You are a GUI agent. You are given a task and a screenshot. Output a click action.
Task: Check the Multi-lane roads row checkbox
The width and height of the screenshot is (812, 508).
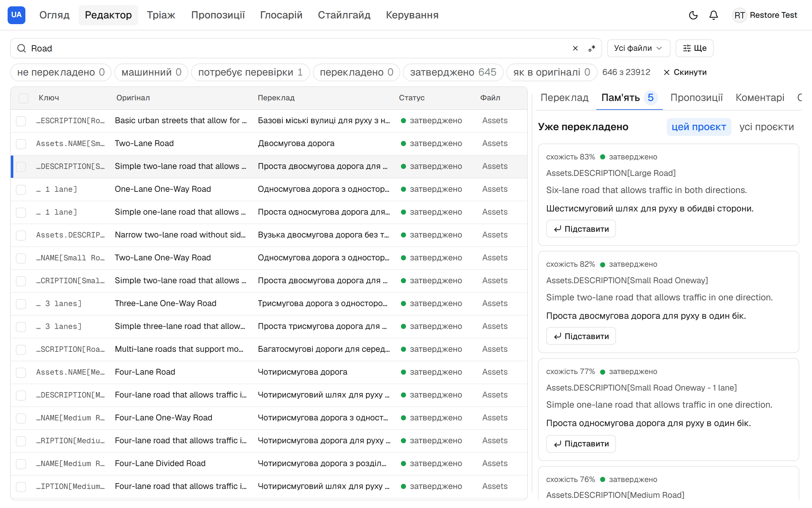[21, 350]
